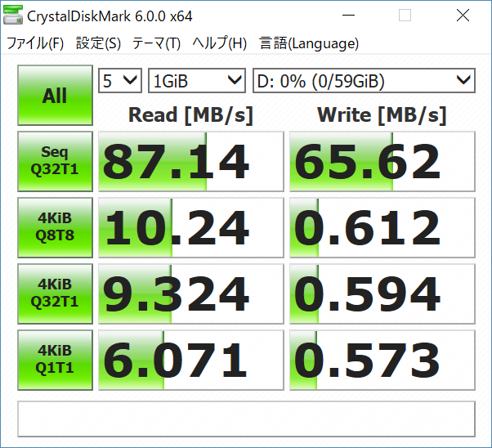The height and width of the screenshot is (448, 492).
Task: Run the 4KiB Q1T1 benchmark
Action: pos(55,360)
